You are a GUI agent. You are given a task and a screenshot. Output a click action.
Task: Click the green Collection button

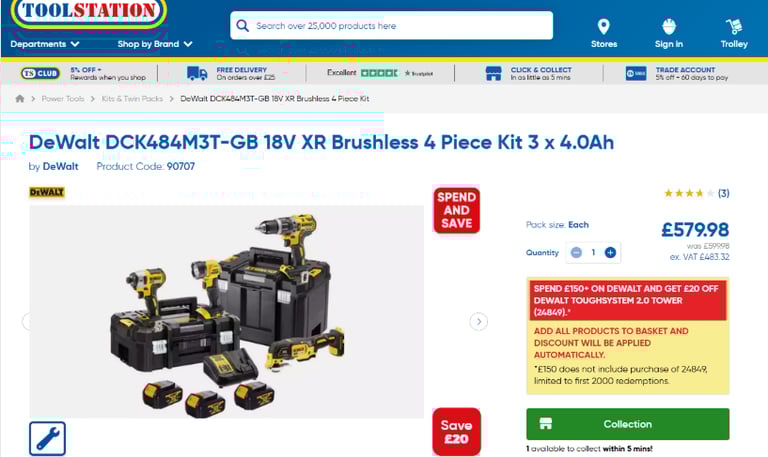click(x=627, y=424)
